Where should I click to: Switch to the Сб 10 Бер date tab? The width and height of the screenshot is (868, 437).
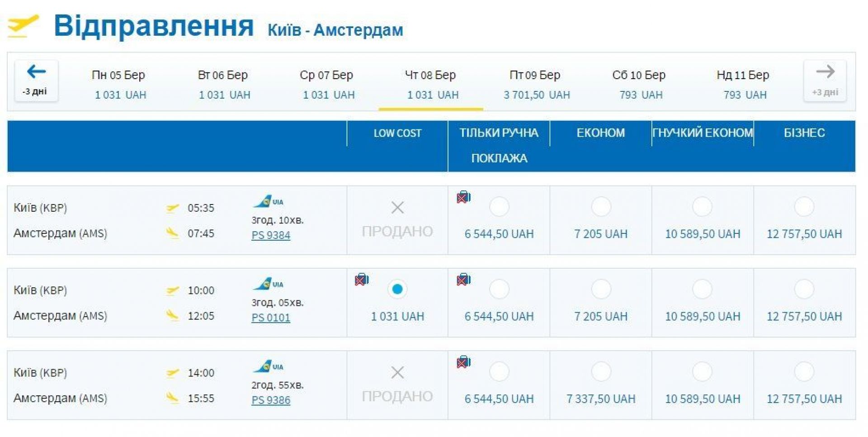640,84
